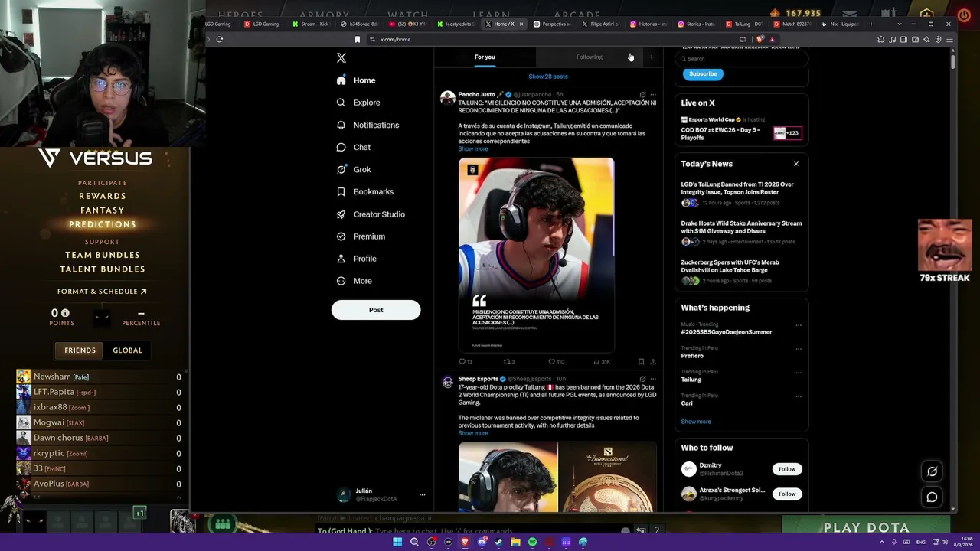This screenshot has height=551, width=980.
Task: Open File Explorer from the taskbar
Action: click(x=515, y=542)
